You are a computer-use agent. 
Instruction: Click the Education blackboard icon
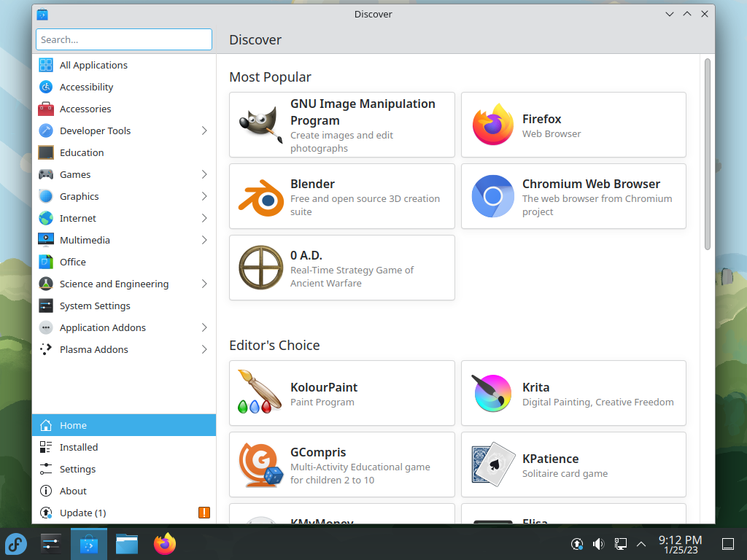pos(46,152)
